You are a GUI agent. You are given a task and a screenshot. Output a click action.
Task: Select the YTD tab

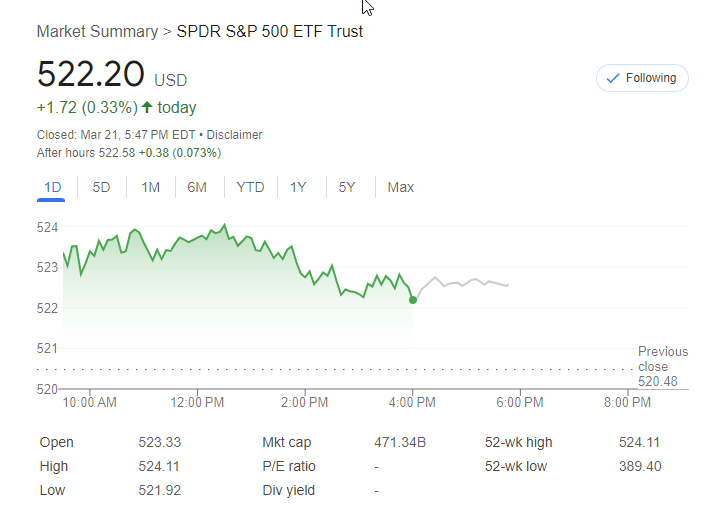pos(250,187)
